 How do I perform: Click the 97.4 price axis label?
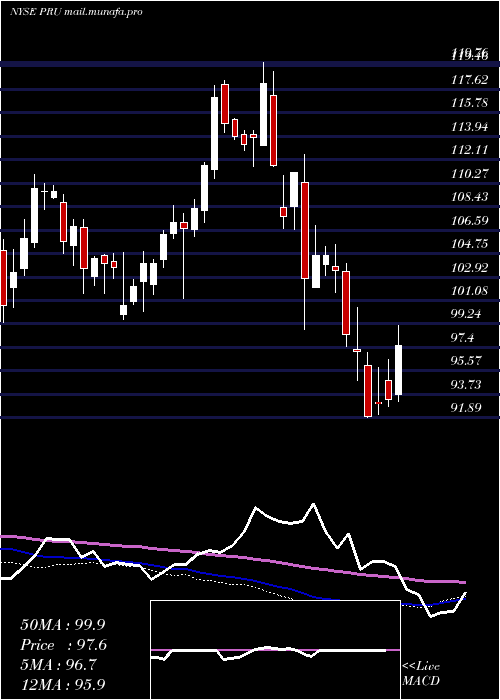click(462, 338)
